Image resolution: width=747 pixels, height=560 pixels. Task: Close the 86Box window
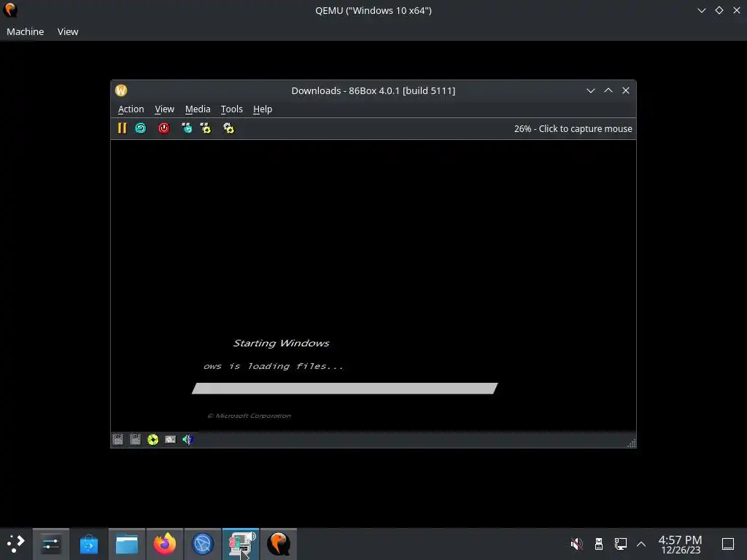coord(626,90)
